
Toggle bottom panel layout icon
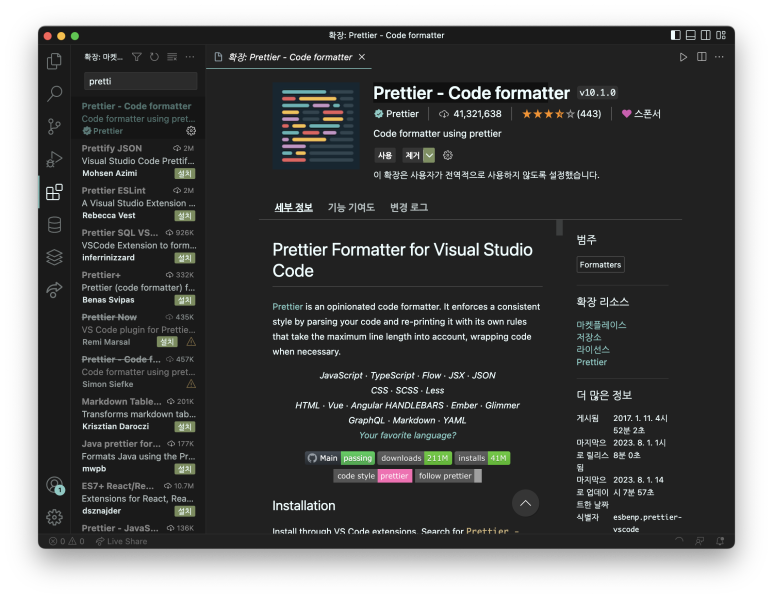click(691, 35)
